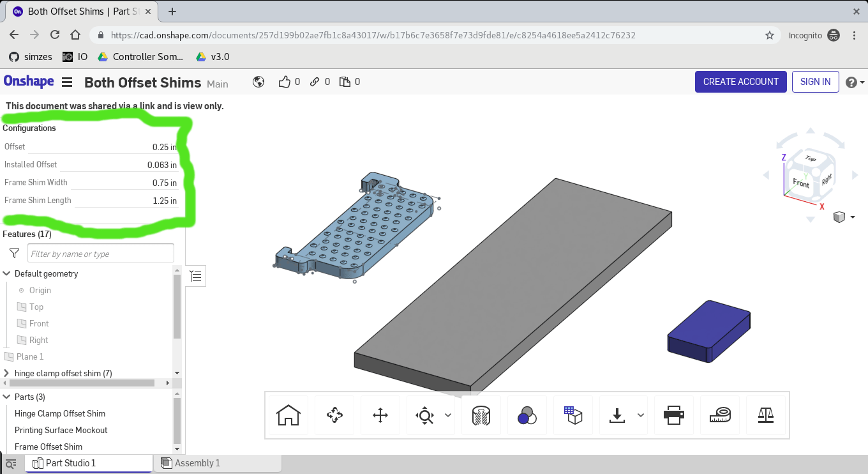This screenshot has width=868, height=474.
Task: Switch to the Part Studio 1 tab
Action: (x=89, y=463)
